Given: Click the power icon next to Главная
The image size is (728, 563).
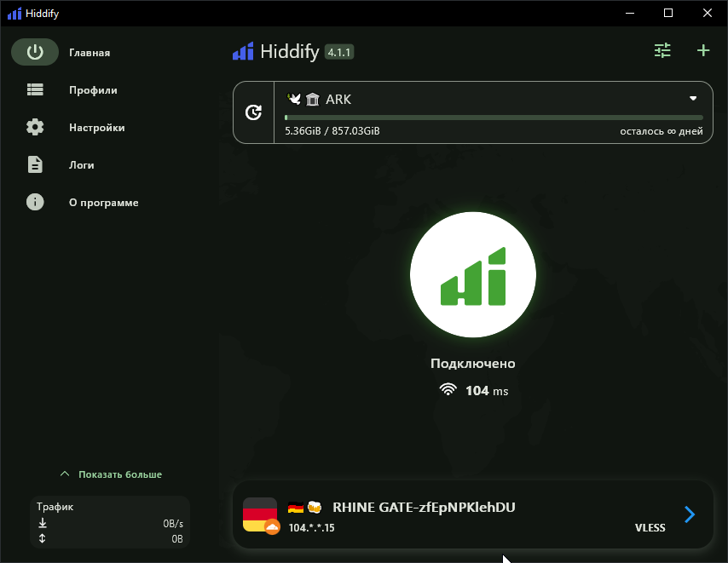Looking at the screenshot, I should (35, 52).
